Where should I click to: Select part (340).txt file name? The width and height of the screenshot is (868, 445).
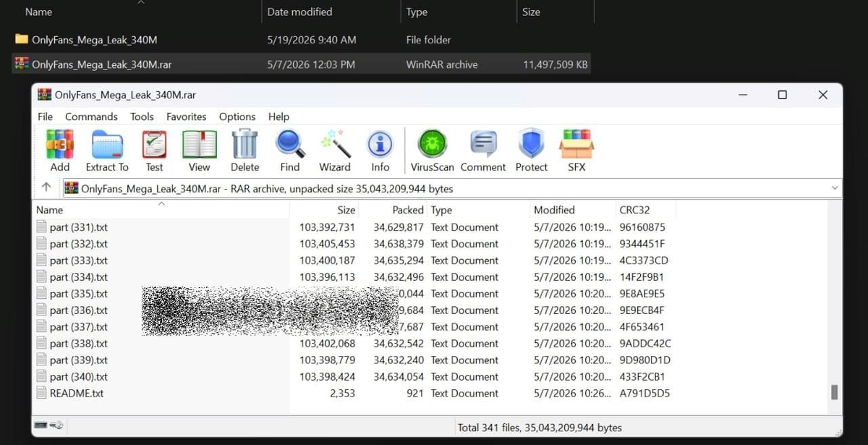point(79,377)
